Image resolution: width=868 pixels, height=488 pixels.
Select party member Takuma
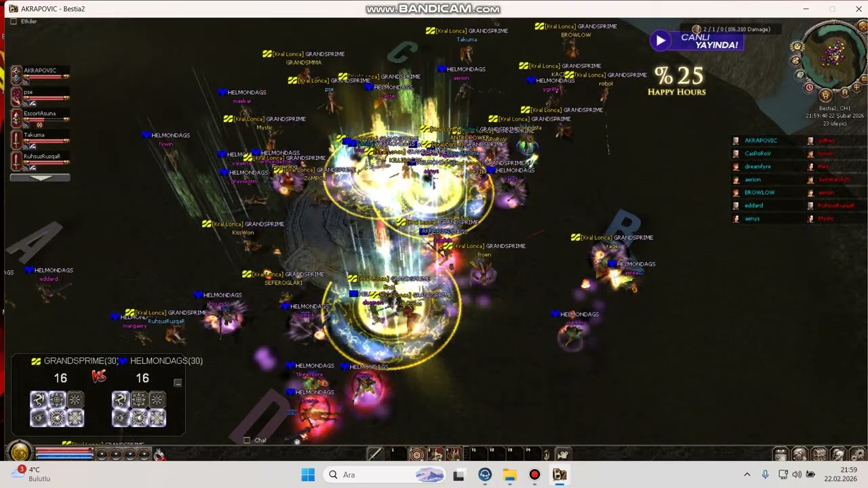16,140
